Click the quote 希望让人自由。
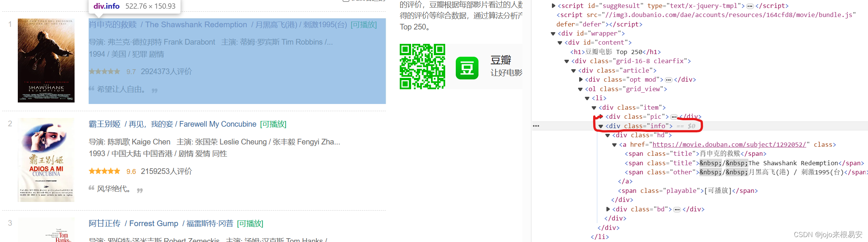Screen dimensions: 868x242 [122, 90]
